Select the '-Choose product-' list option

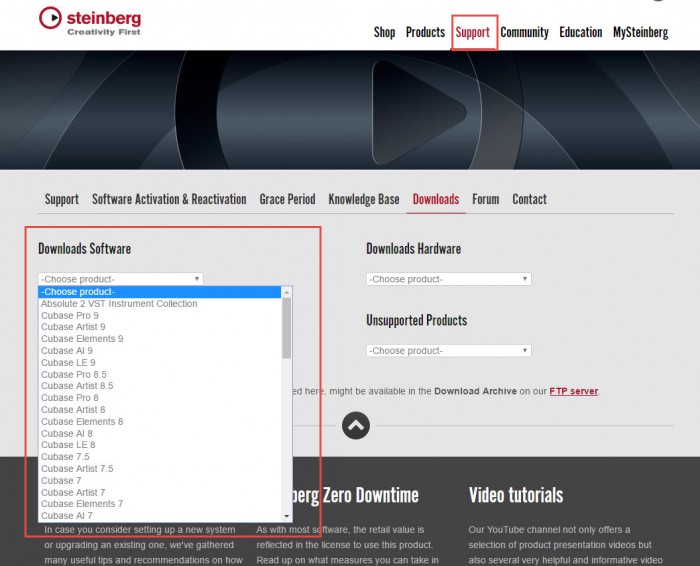pos(160,292)
